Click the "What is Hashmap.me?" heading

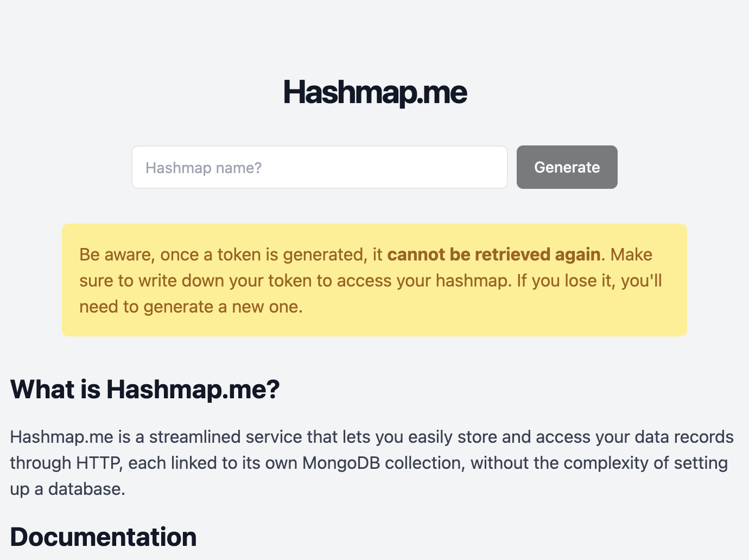144,389
